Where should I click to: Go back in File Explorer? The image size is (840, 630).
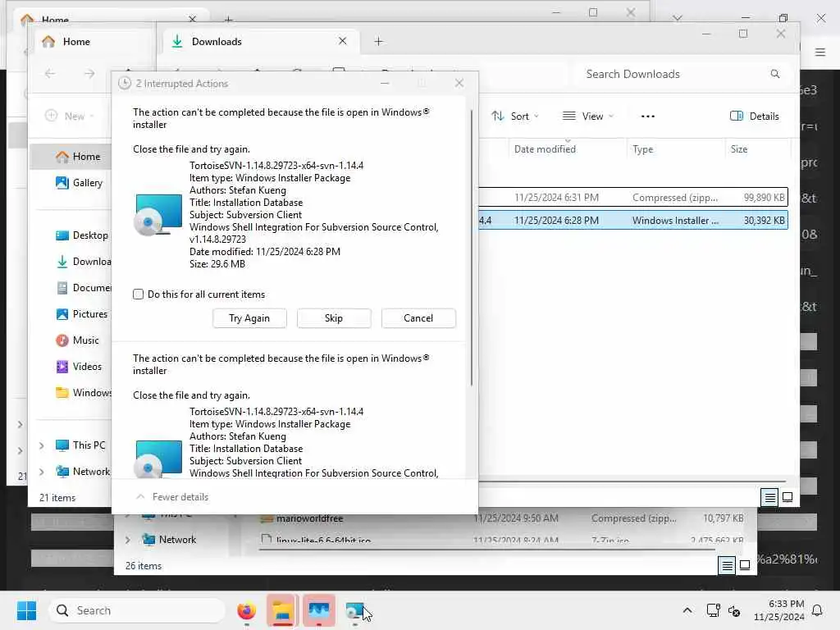pos(50,74)
